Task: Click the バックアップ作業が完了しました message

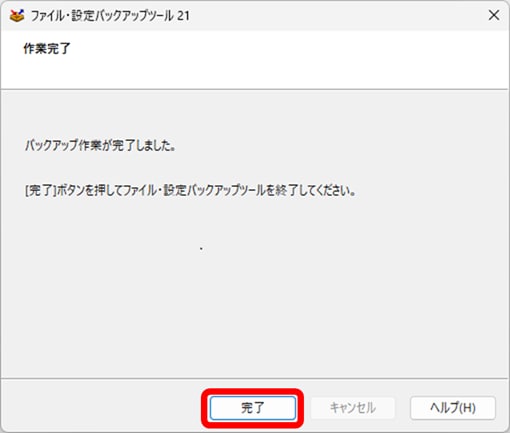Action: click(x=100, y=145)
